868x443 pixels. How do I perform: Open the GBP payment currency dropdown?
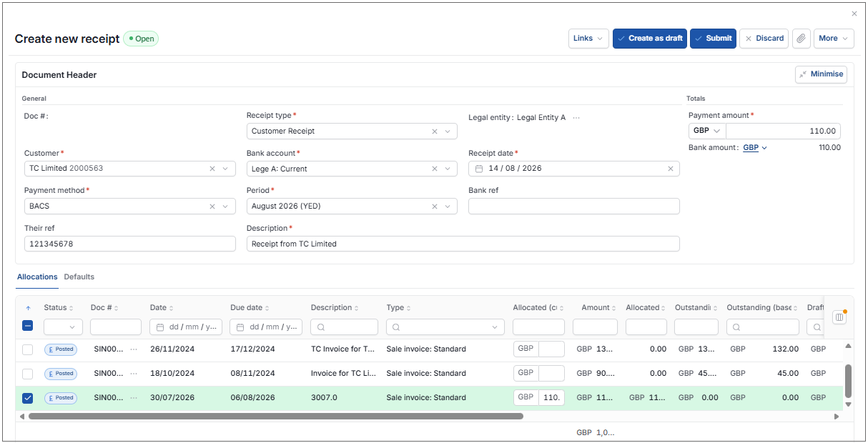pyautogui.click(x=707, y=131)
